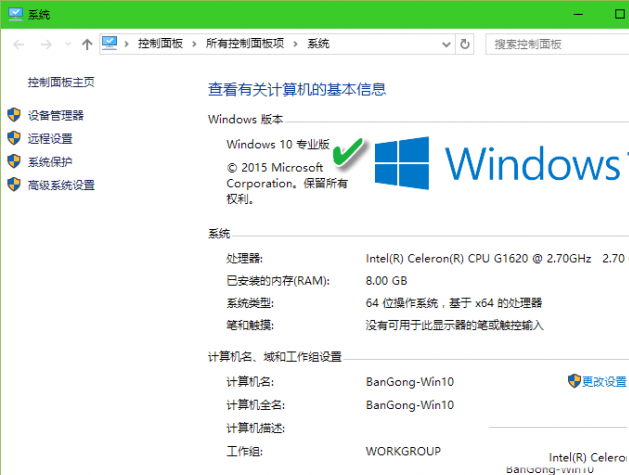Open 更改设置 link

604,382
